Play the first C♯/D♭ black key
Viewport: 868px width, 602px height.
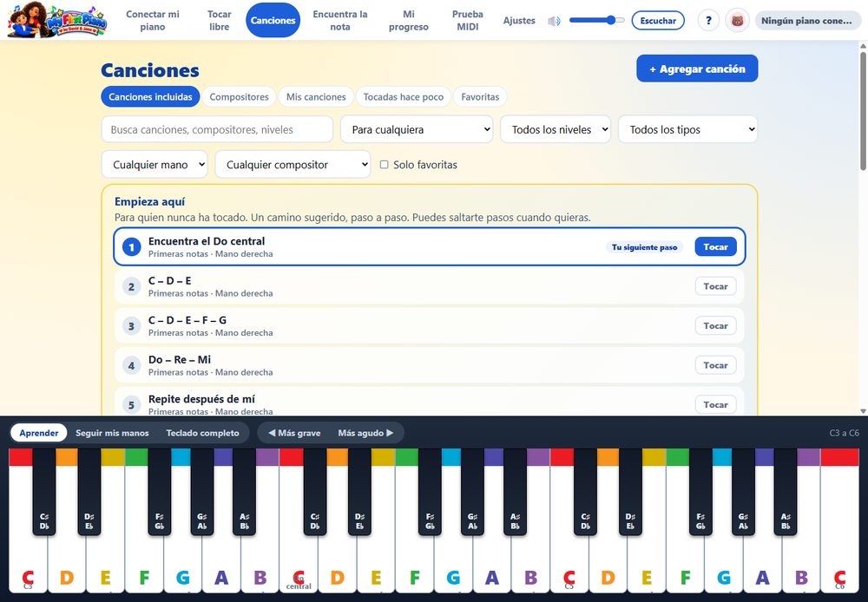[x=44, y=491]
